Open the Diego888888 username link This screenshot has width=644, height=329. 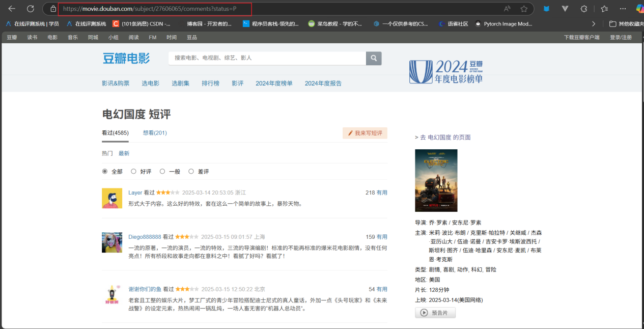pos(145,237)
